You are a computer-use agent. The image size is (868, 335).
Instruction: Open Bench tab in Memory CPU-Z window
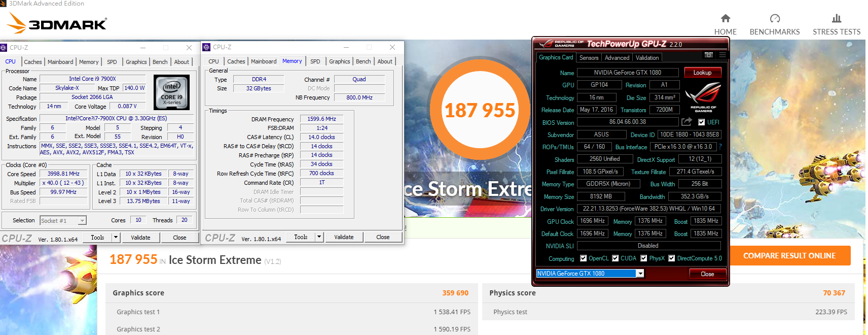(x=364, y=61)
